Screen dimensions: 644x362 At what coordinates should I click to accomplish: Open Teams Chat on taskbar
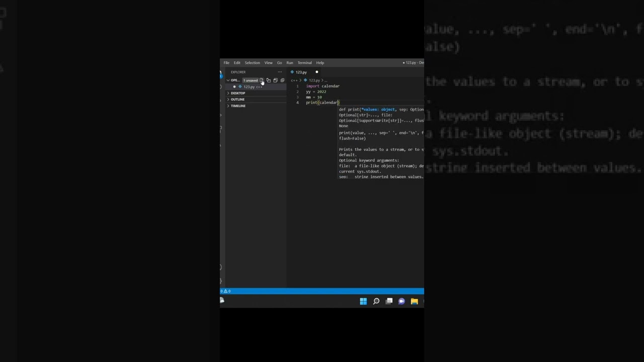click(401, 301)
